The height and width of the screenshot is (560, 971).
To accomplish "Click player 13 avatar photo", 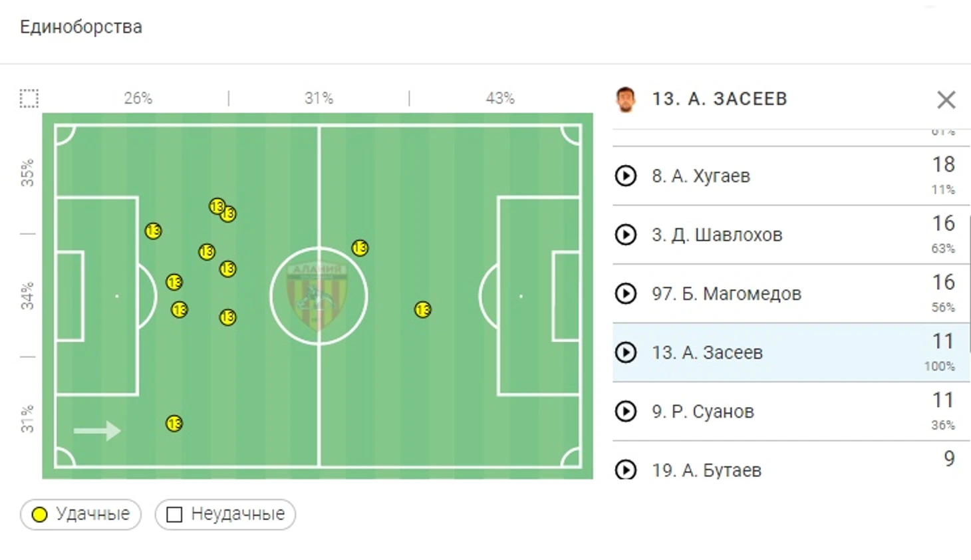I will pyautogui.click(x=625, y=99).
